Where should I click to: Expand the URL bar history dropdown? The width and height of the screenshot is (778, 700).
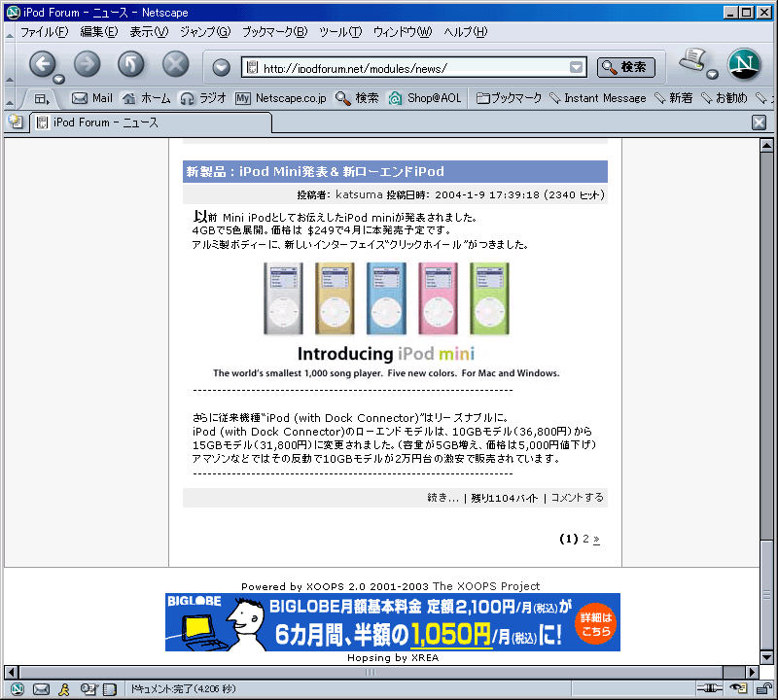pyautogui.click(x=576, y=67)
